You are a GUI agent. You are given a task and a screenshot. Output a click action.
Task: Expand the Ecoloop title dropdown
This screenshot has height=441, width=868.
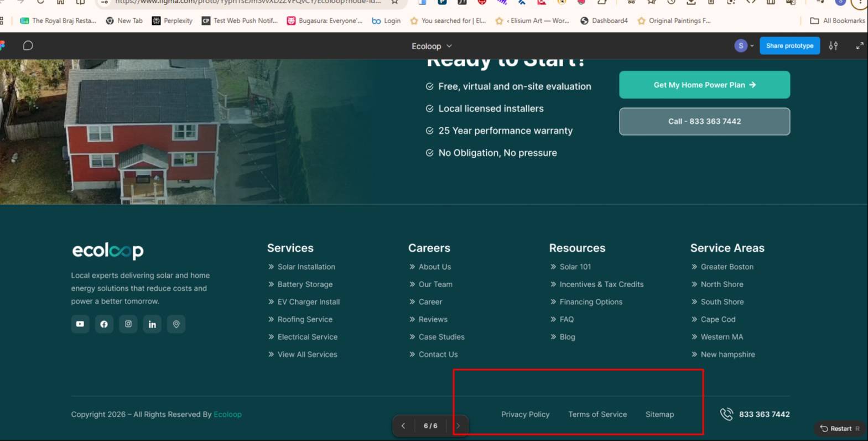(x=432, y=46)
